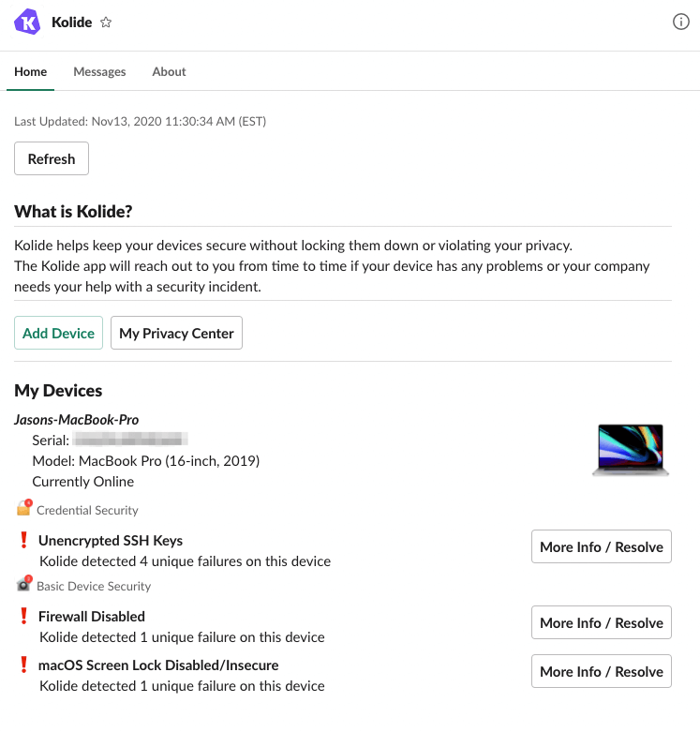Click the Add Device button
This screenshot has width=700, height=732.
click(58, 333)
